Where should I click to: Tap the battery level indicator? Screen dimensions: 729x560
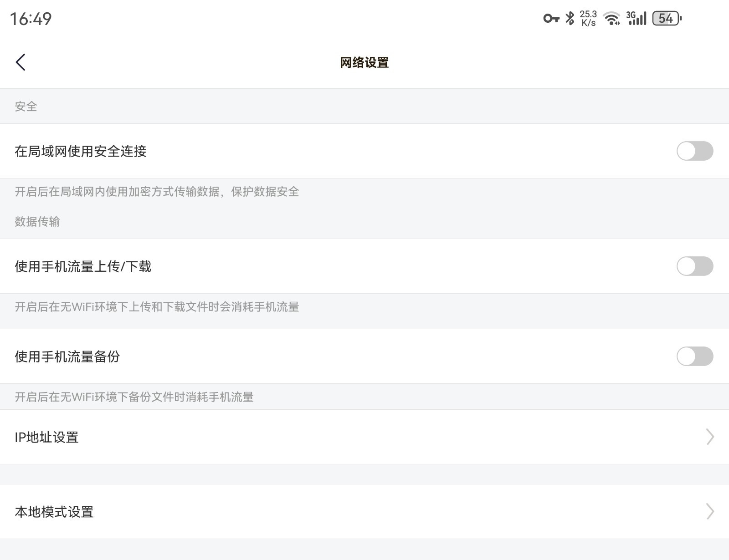[667, 18]
